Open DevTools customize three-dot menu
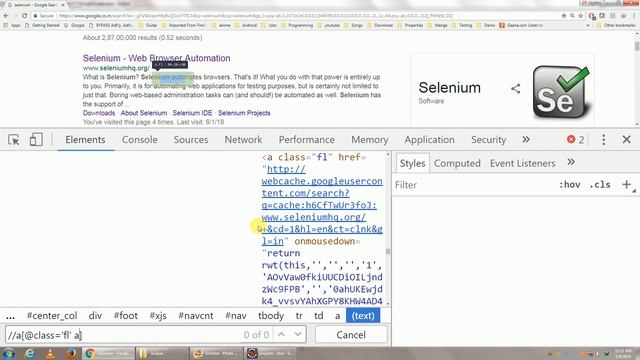Screen dimensions: 640x360 click(603, 140)
